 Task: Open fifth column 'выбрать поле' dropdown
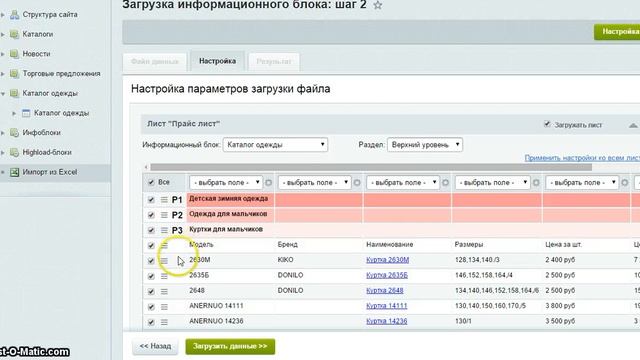click(582, 182)
